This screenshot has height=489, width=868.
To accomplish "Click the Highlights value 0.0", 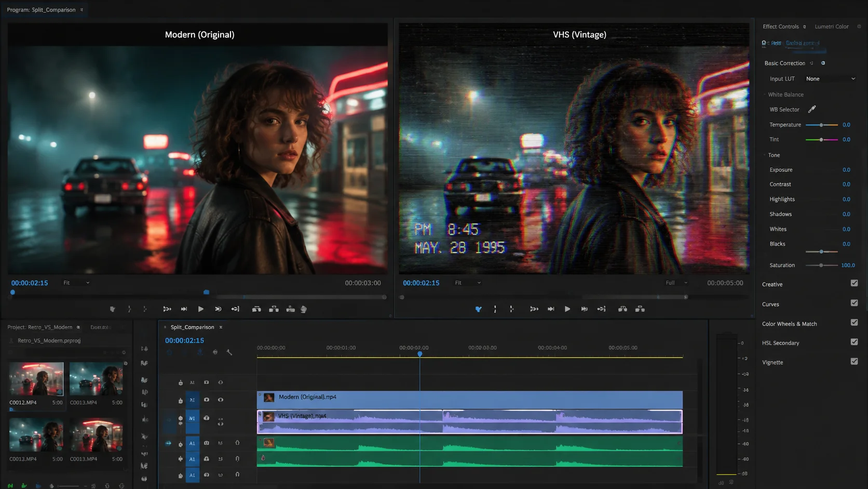I will pyautogui.click(x=846, y=200).
